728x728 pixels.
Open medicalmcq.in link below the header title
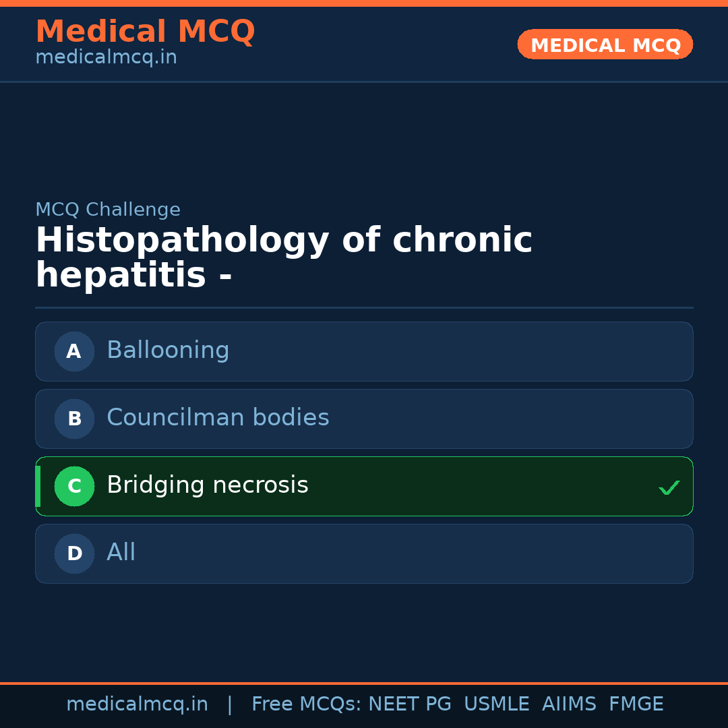click(106, 58)
